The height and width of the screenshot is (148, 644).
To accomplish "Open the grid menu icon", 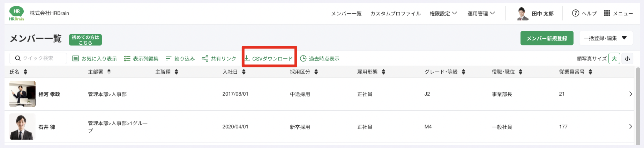I will pyautogui.click(x=607, y=13).
